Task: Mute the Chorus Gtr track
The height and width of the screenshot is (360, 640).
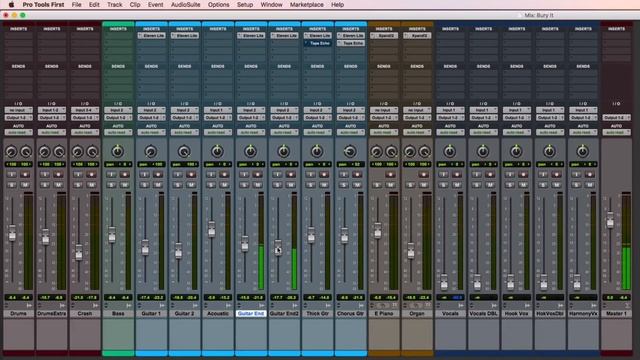Action: (357, 185)
